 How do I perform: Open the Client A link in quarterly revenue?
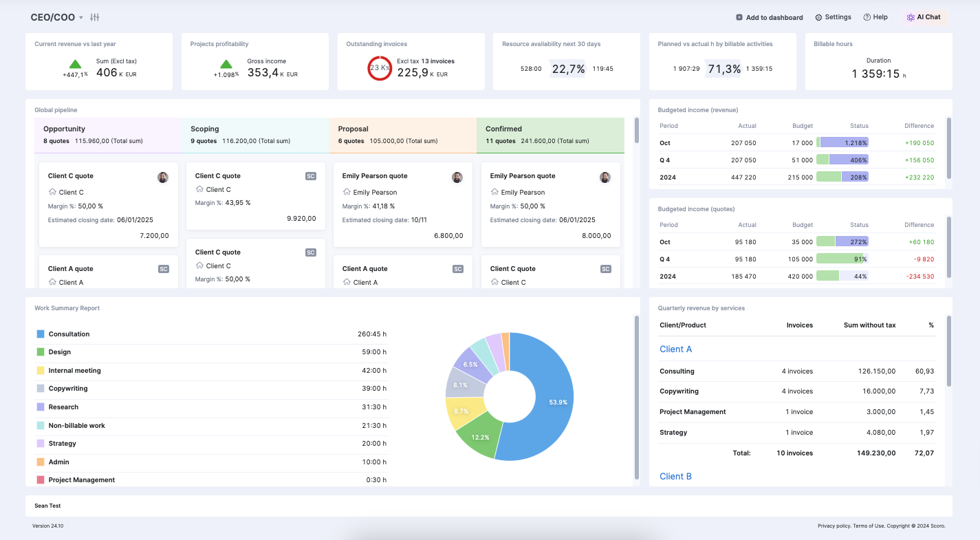[x=675, y=349]
